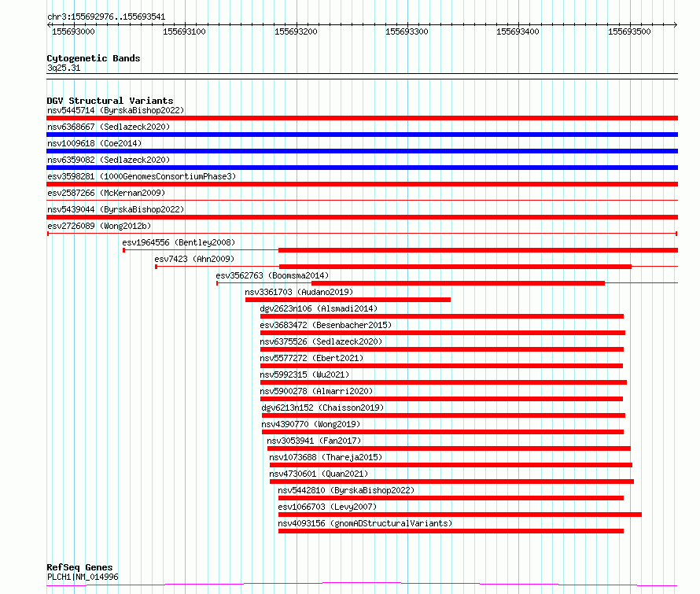Open nsv4730601 (Quan2021) variant

319,474
